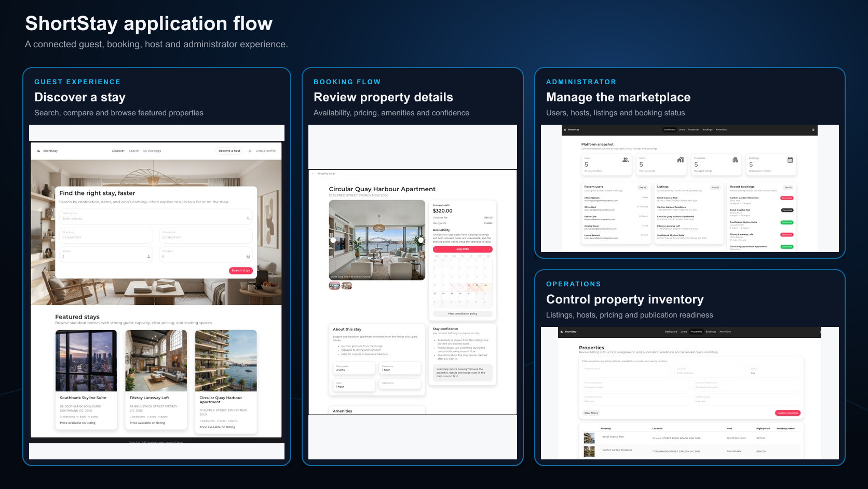Click the Carlton Garden Residence row in the Properties table
The image size is (868, 489).
692,451
